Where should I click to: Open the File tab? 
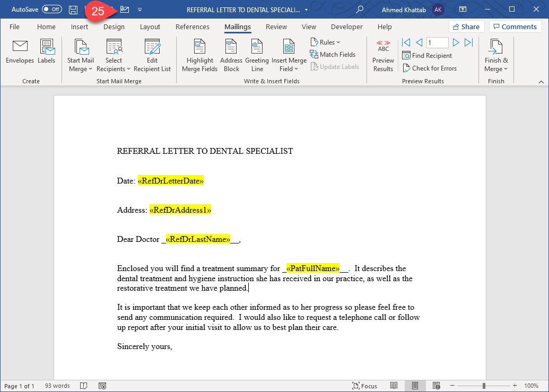14,27
